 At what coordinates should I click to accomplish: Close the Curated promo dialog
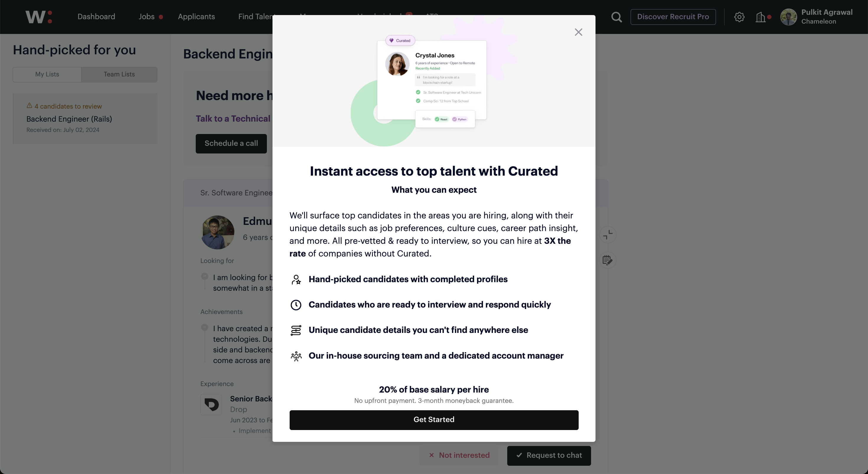(578, 32)
